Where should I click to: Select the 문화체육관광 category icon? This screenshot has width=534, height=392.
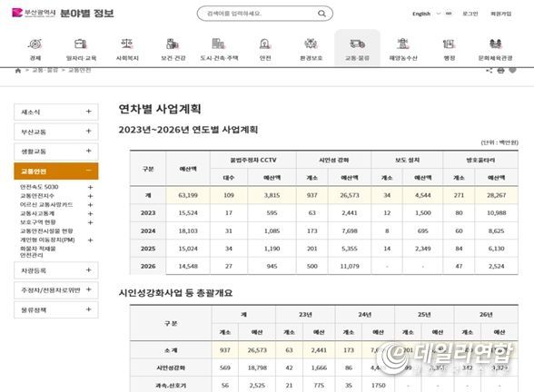(496, 44)
